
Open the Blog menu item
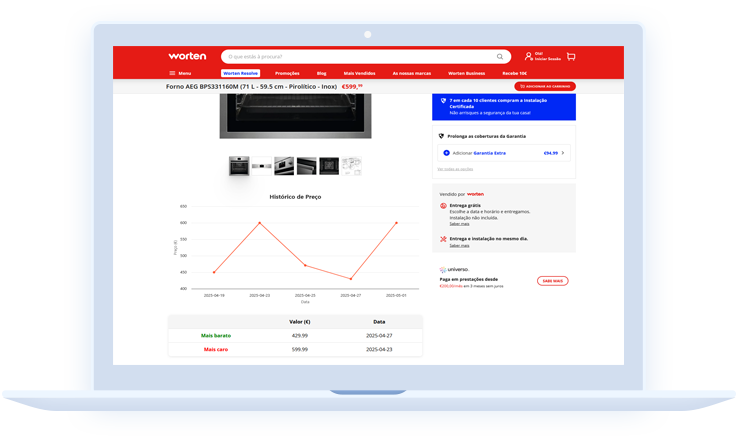click(321, 73)
